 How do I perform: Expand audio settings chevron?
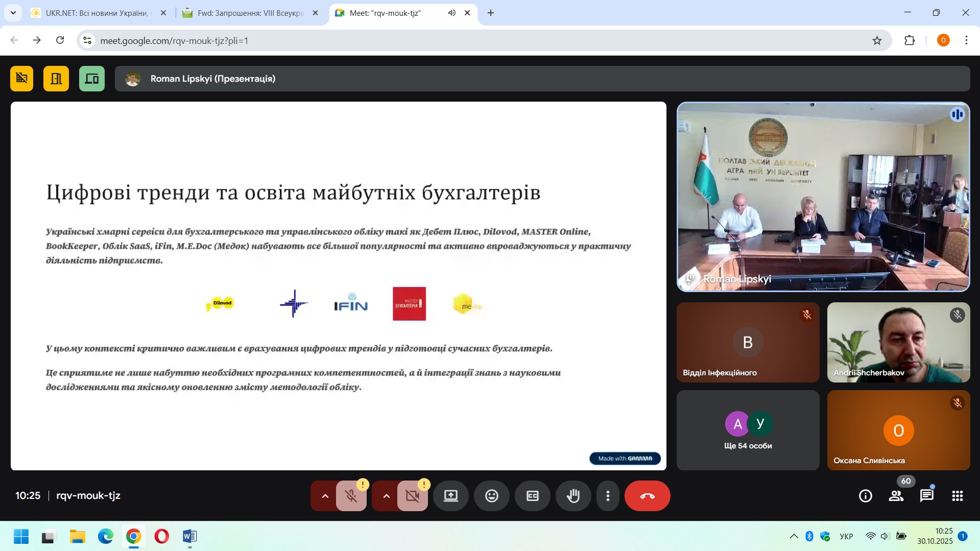(325, 496)
